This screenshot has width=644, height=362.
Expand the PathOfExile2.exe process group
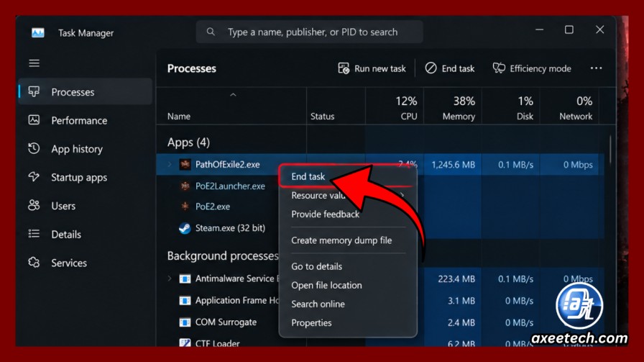coord(170,165)
